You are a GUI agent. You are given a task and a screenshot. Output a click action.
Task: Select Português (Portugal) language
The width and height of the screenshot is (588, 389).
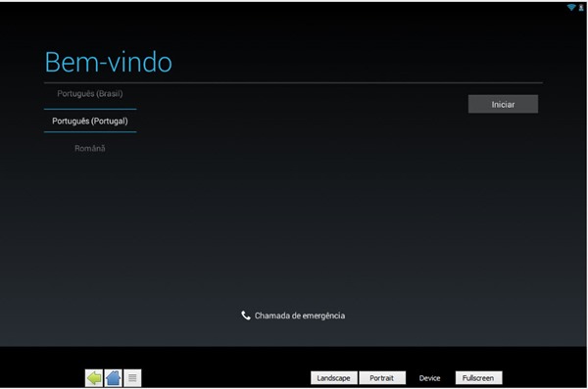(x=90, y=121)
